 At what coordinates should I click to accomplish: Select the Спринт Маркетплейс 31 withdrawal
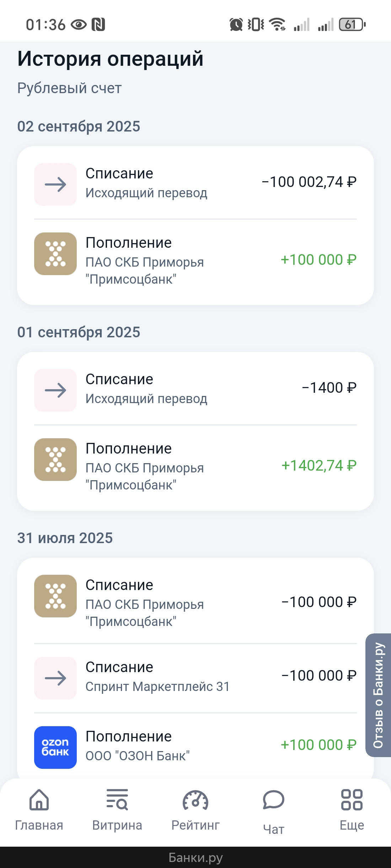[195, 677]
